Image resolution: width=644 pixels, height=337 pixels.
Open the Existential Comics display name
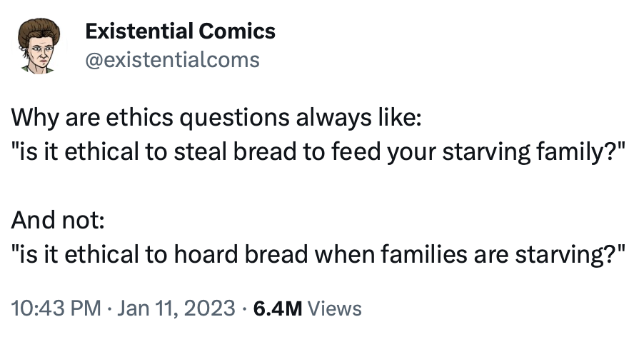click(179, 31)
